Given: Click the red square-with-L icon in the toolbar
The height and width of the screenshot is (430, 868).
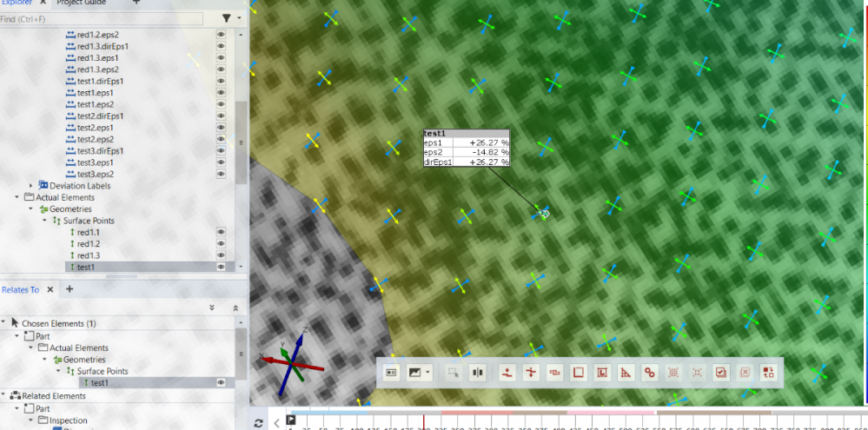Looking at the screenshot, I should (602, 373).
